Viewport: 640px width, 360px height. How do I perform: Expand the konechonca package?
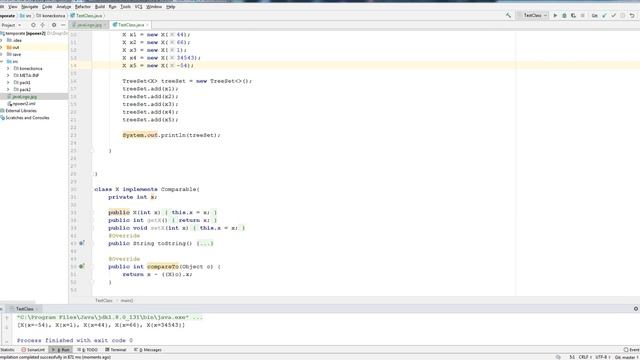pyautogui.click(x=8, y=69)
